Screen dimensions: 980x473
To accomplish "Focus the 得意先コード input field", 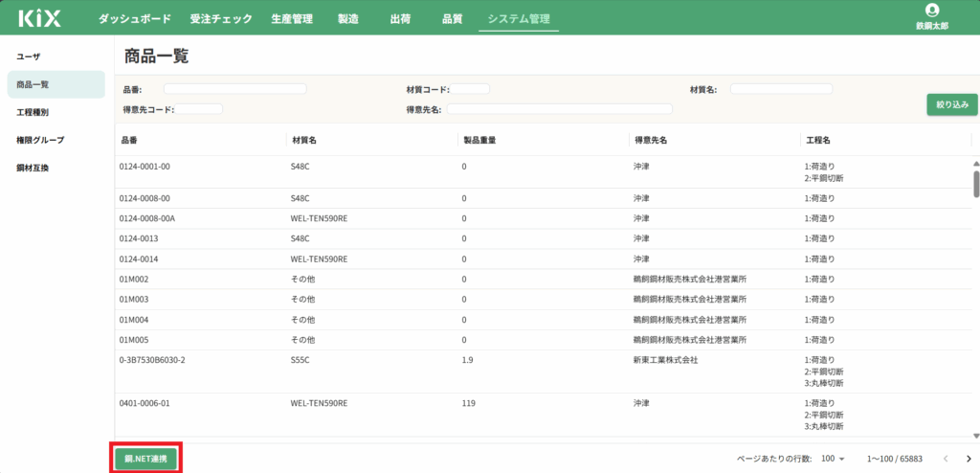I will (198, 109).
